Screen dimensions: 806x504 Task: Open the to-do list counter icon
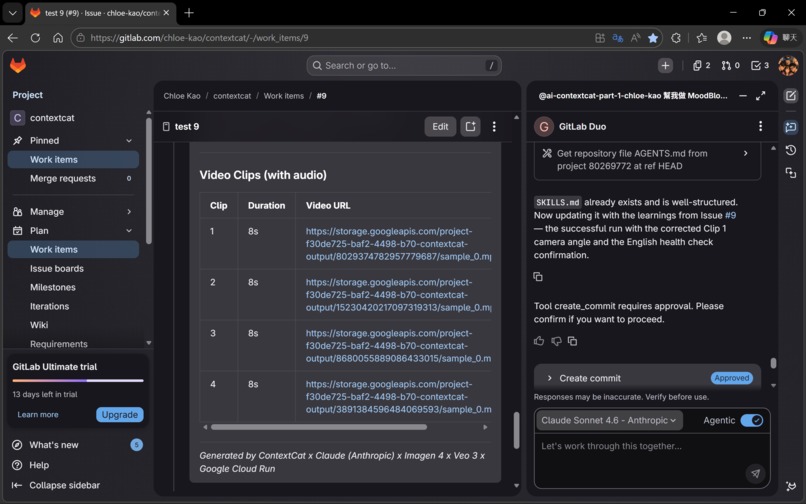(760, 65)
